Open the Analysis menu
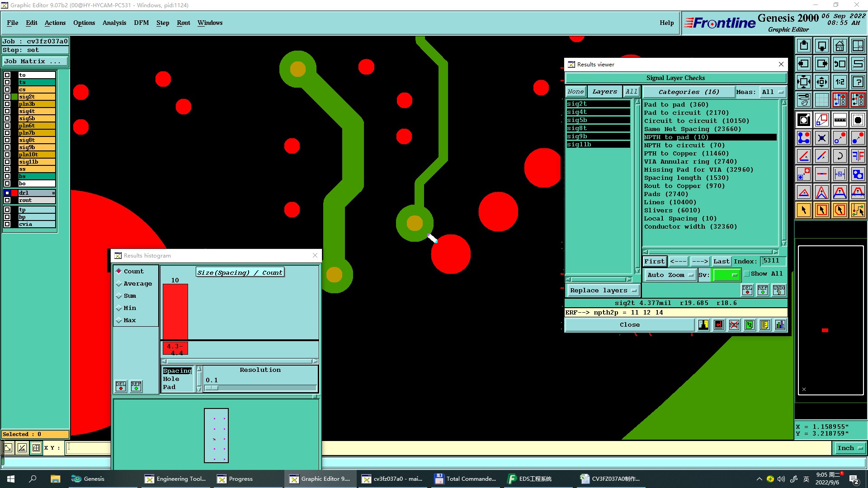868x488 pixels. tap(114, 23)
